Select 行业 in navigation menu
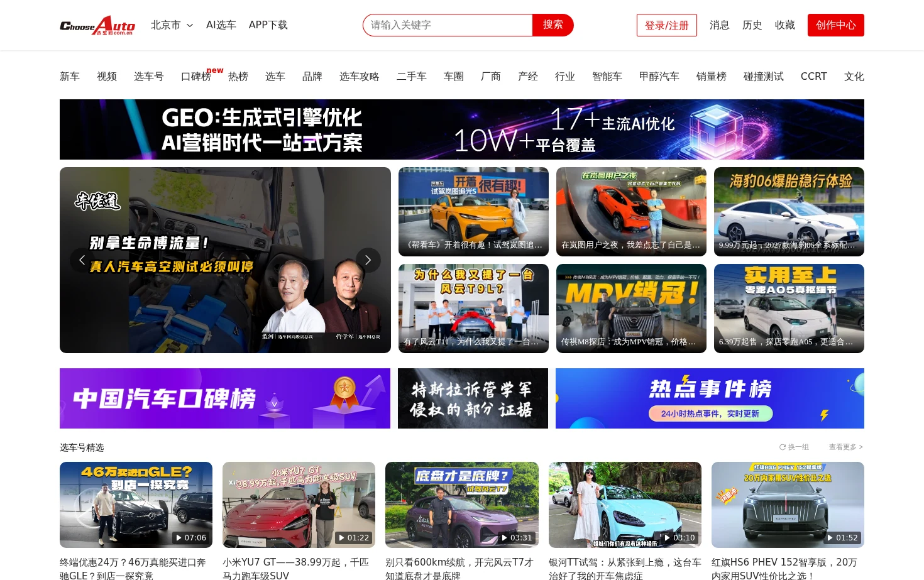The image size is (924, 580). click(565, 77)
